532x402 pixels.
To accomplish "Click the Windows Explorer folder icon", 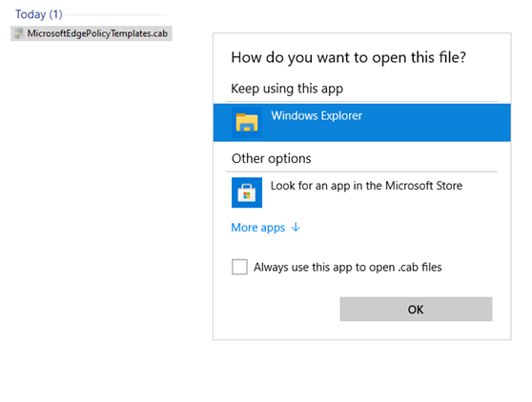I will [x=247, y=122].
